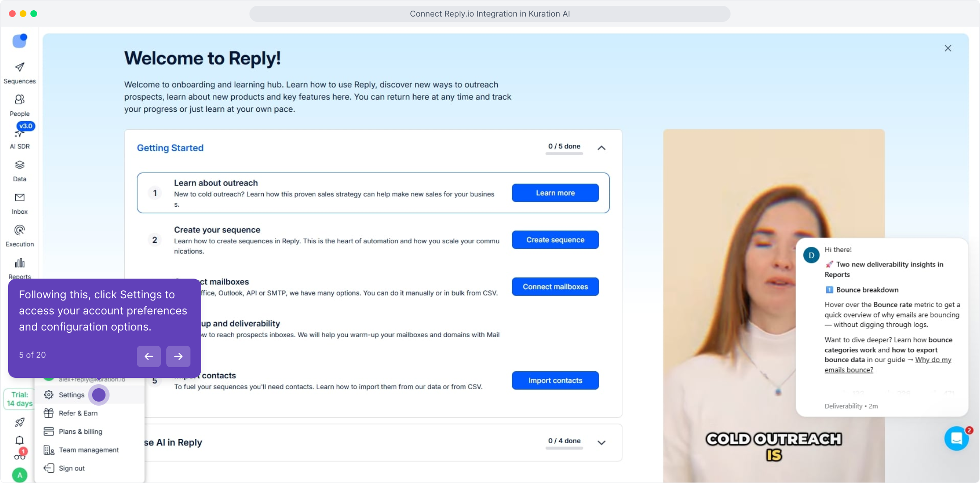980x483 pixels.
Task: Advance to next tour step arrow
Action: (x=178, y=356)
